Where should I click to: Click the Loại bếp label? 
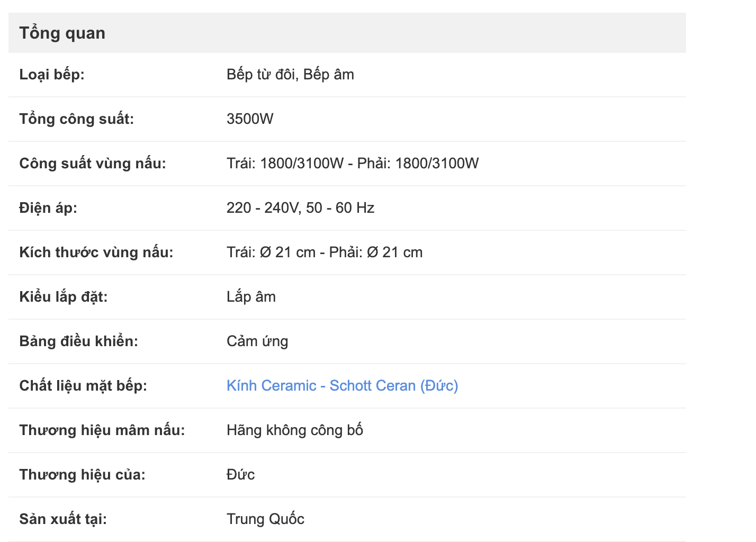tap(52, 75)
